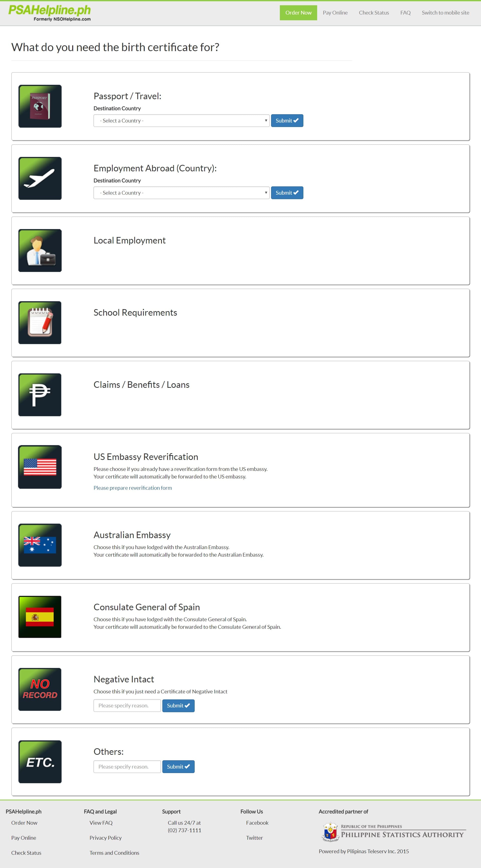481x868 pixels.
Task: Click the footer Check Status link
Action: pyautogui.click(x=26, y=852)
